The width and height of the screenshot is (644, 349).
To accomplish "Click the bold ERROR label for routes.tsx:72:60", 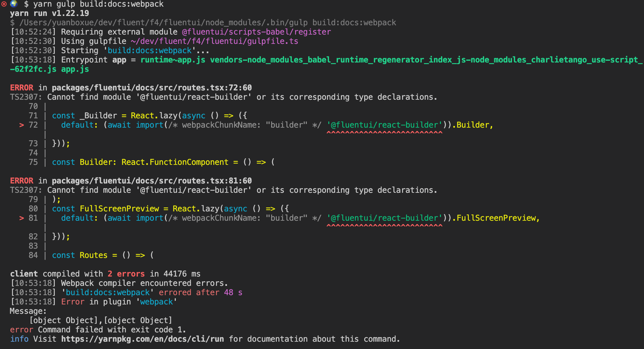I will tap(21, 87).
